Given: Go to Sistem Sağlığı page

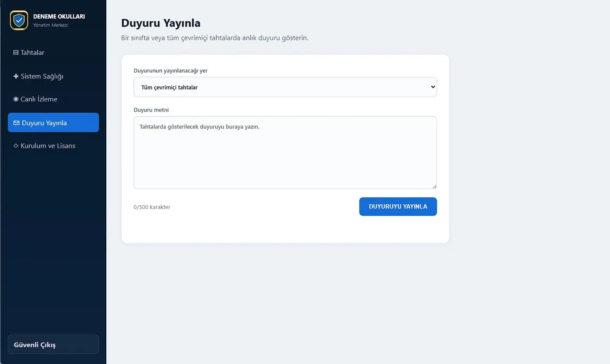Looking at the screenshot, I should (53, 76).
